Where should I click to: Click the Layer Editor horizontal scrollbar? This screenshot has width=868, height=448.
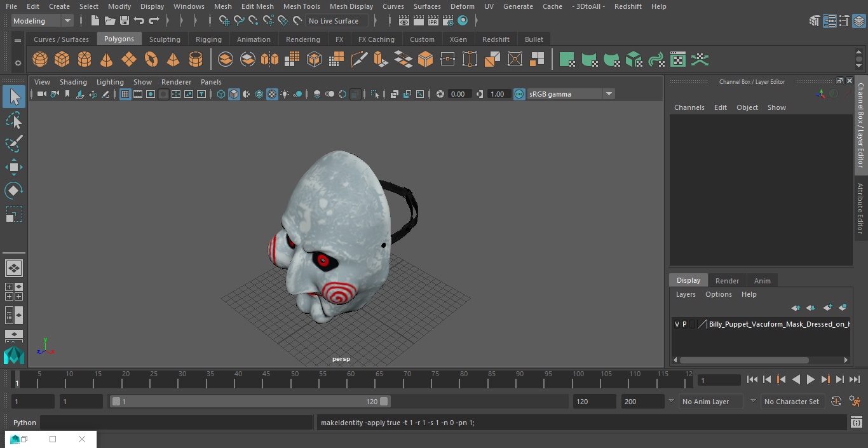(744, 360)
